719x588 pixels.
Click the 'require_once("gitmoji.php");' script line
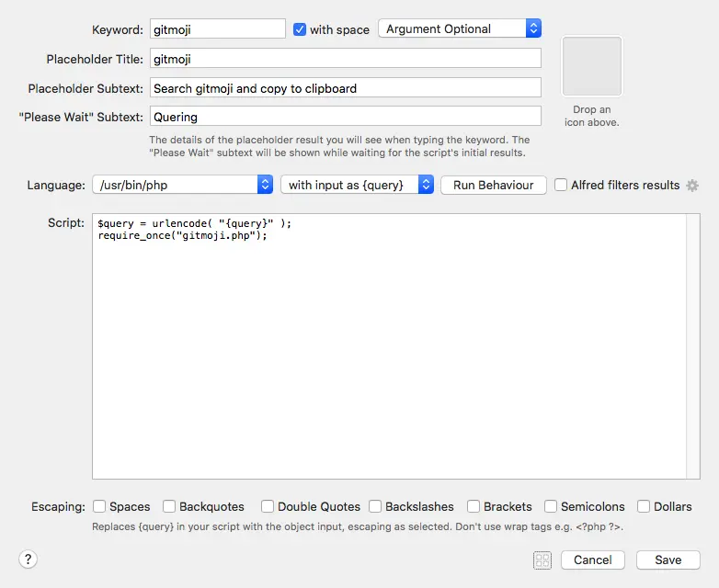click(182, 235)
